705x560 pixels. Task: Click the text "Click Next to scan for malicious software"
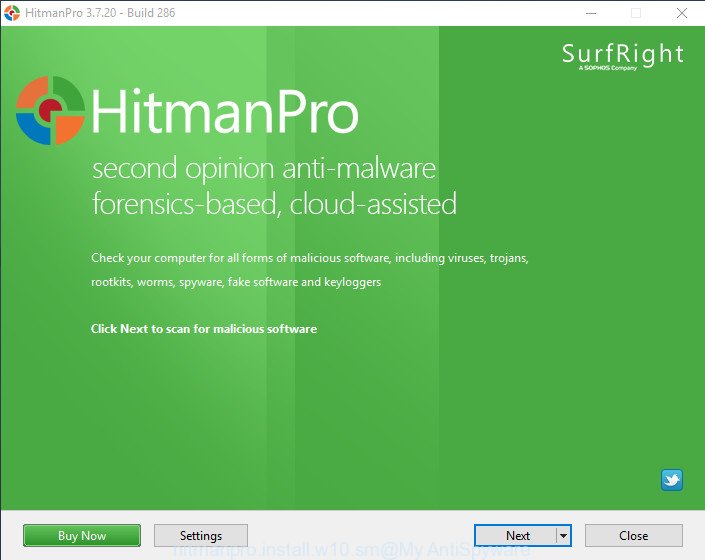tap(204, 329)
